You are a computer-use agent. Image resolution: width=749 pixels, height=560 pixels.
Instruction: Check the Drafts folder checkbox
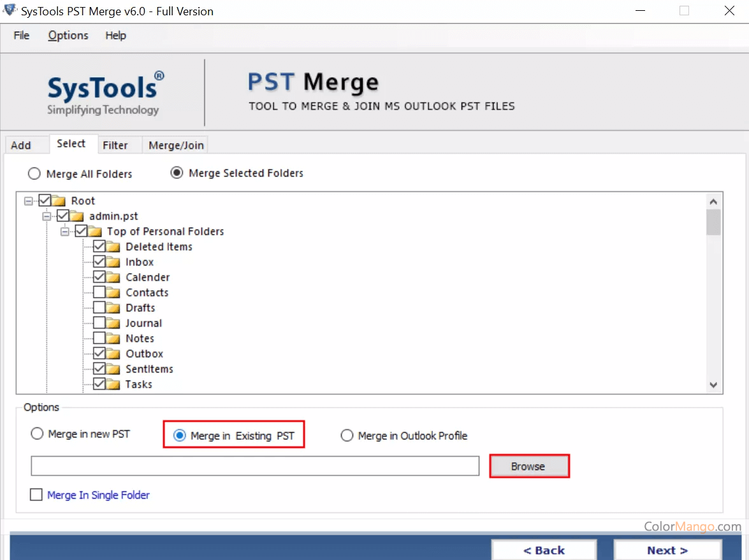99,308
